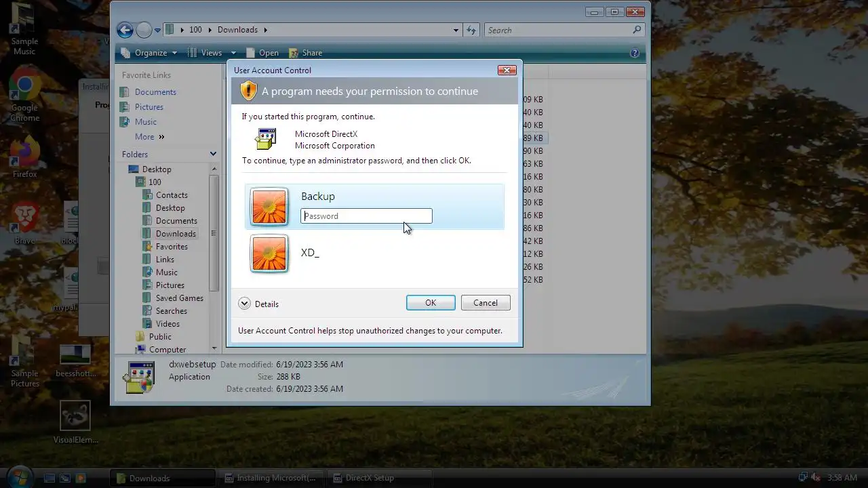This screenshot has width=868, height=488.
Task: Open Explorer help question mark icon
Action: pos(635,53)
